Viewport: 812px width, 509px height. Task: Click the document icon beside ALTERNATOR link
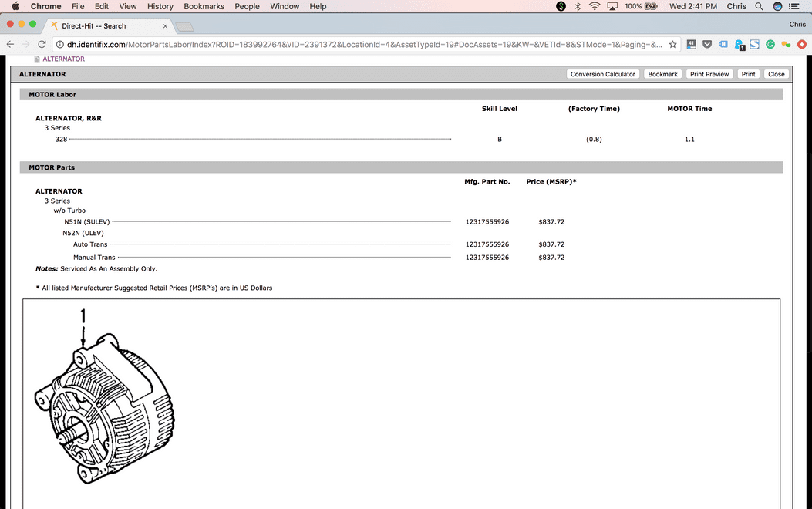[x=36, y=59]
